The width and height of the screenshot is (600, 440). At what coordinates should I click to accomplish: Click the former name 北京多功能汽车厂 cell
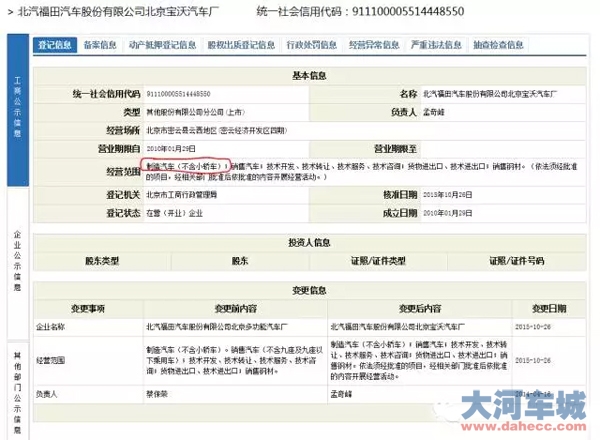217,327
